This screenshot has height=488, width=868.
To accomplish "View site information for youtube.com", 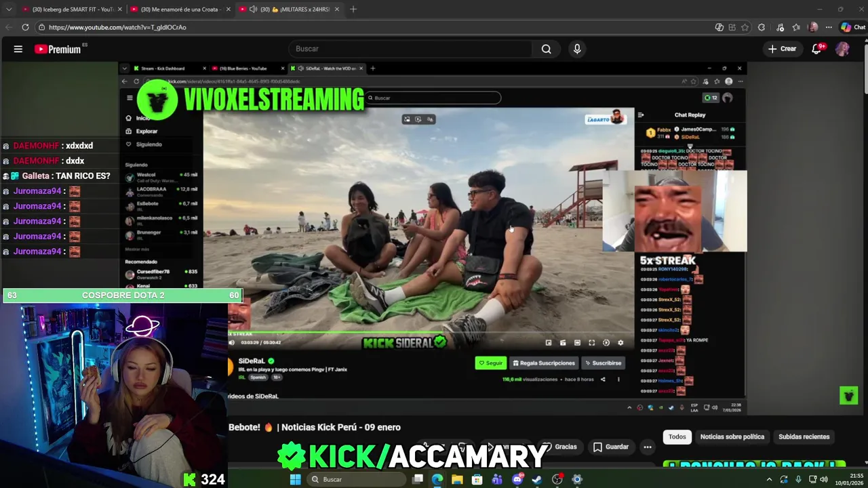I will [41, 27].
